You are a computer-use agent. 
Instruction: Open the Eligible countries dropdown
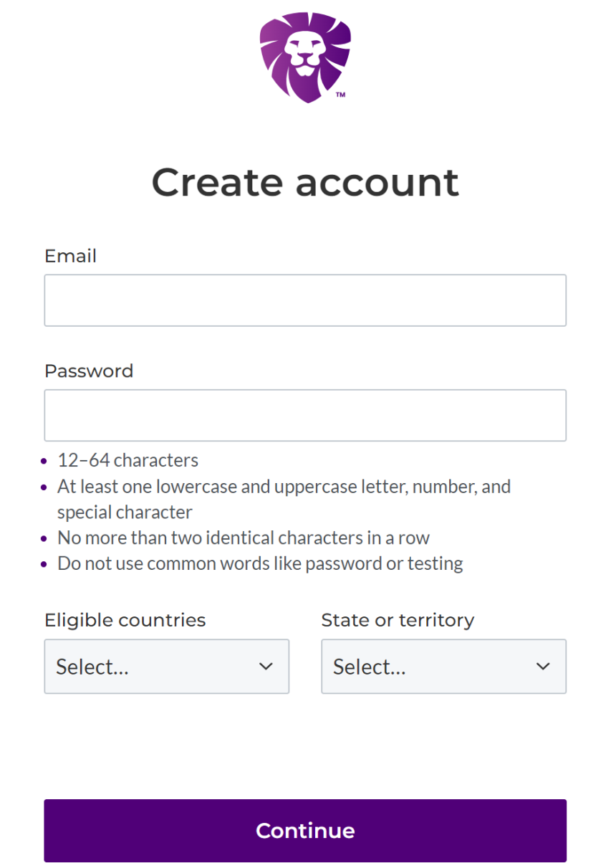[166, 667]
